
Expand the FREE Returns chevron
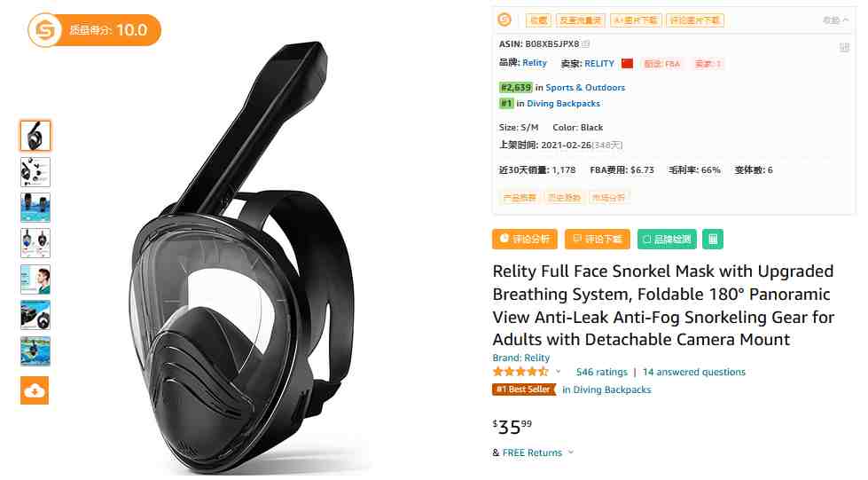tap(571, 452)
